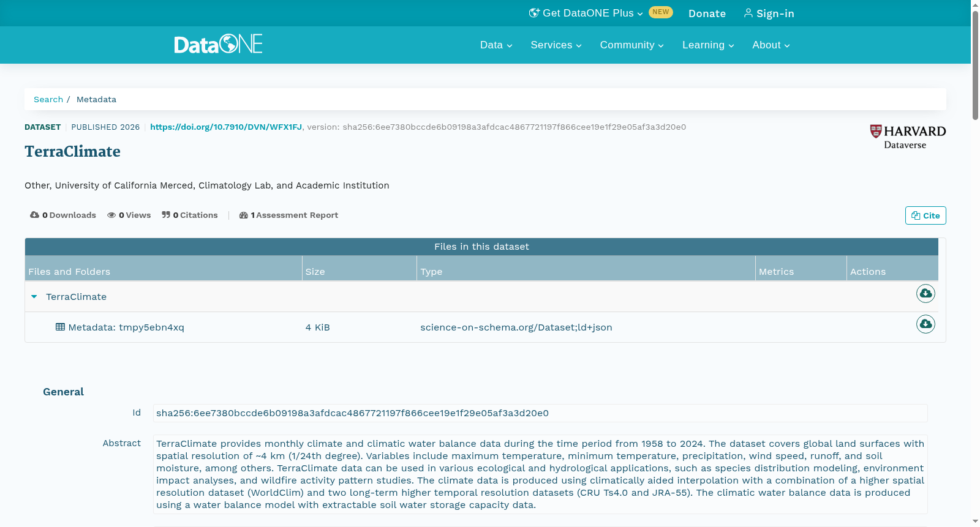Click the Harvard Dataverse logo
Screen dimensions: 980x527
[908, 137]
